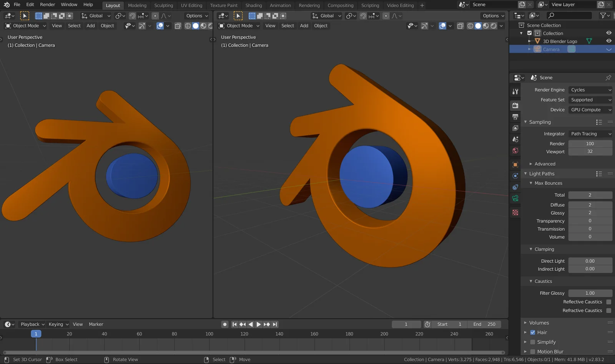The height and width of the screenshot is (364, 615).
Task: Open the World Properties tab
Action: pos(515,151)
